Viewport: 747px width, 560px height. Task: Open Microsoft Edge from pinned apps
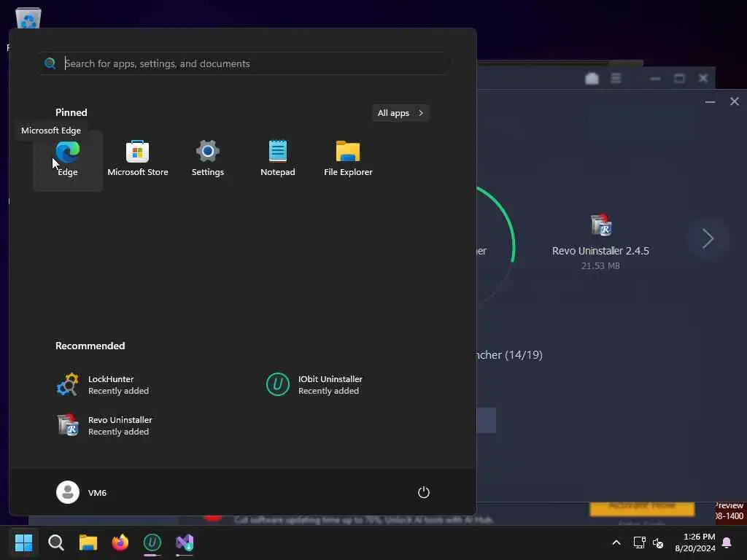pos(68,160)
